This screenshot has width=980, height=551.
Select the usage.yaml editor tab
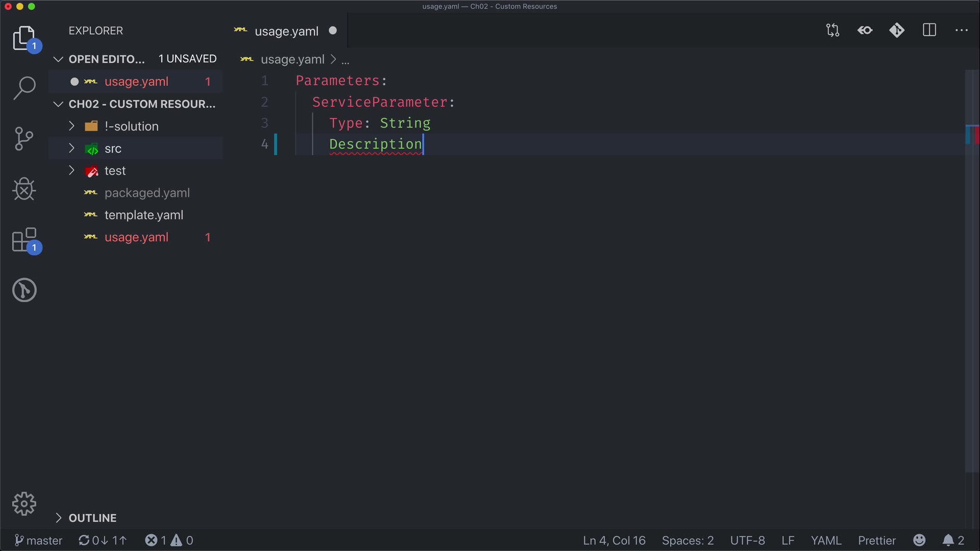click(x=286, y=31)
